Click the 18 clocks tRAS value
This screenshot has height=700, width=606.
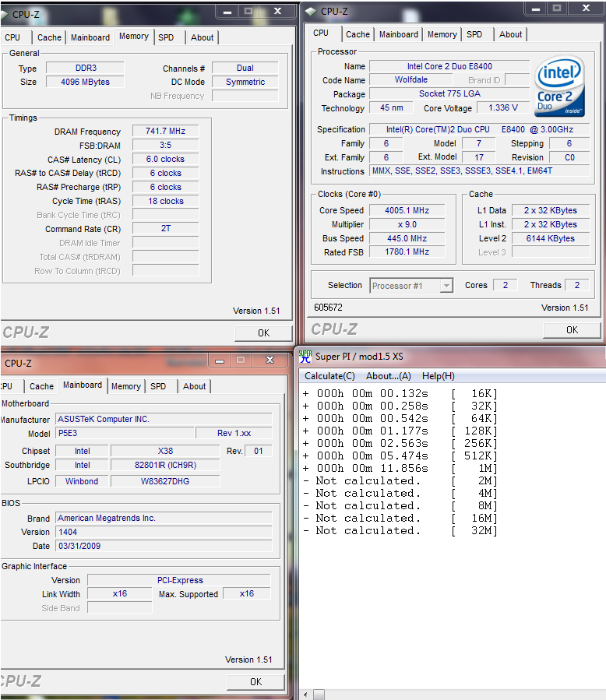165,202
